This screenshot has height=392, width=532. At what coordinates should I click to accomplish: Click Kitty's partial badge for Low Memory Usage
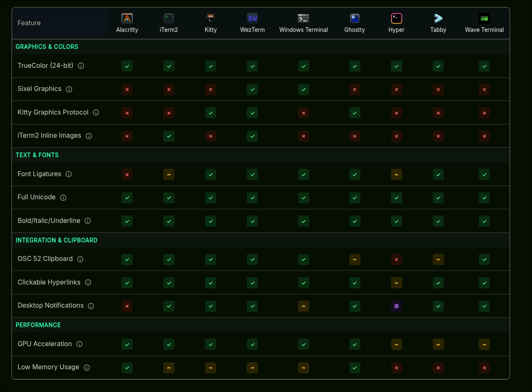pyautogui.click(x=211, y=368)
